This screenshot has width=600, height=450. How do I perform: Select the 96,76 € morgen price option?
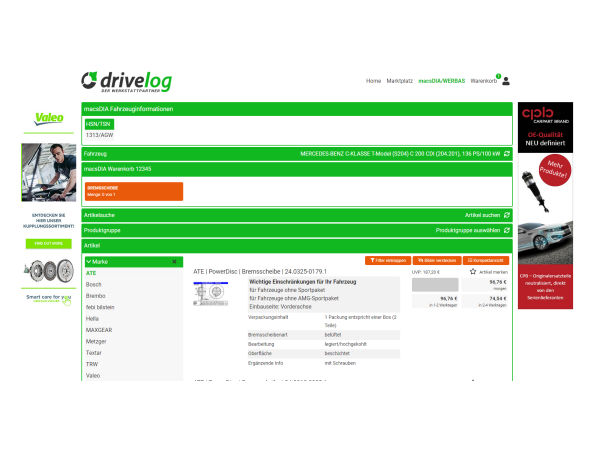[485, 285]
